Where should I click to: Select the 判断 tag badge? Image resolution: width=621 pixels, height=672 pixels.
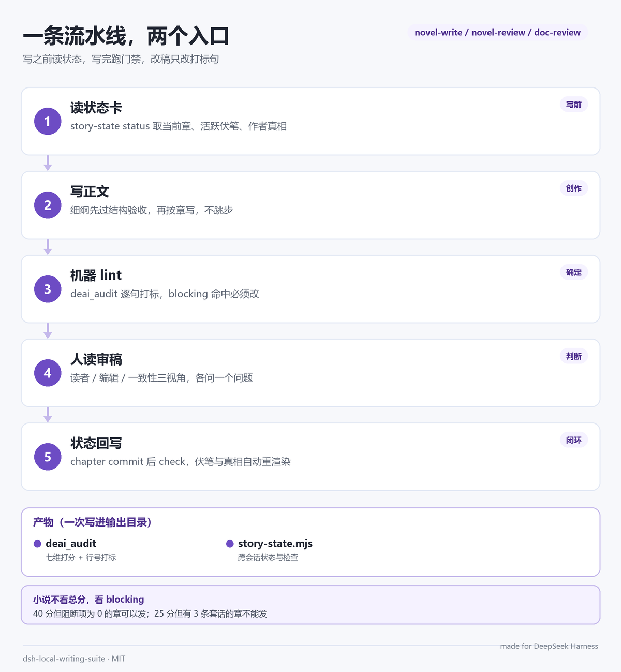pos(573,356)
